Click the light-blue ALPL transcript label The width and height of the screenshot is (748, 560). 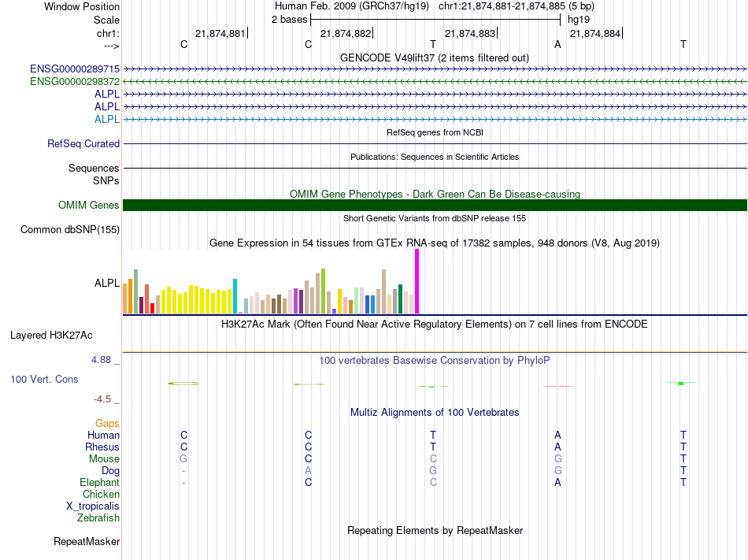click(x=107, y=119)
